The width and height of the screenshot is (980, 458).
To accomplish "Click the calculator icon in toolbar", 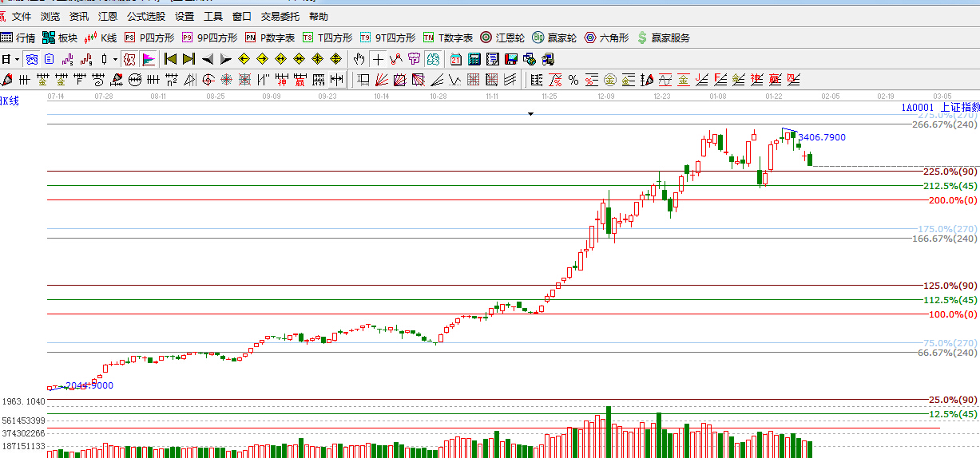I will pos(474,59).
